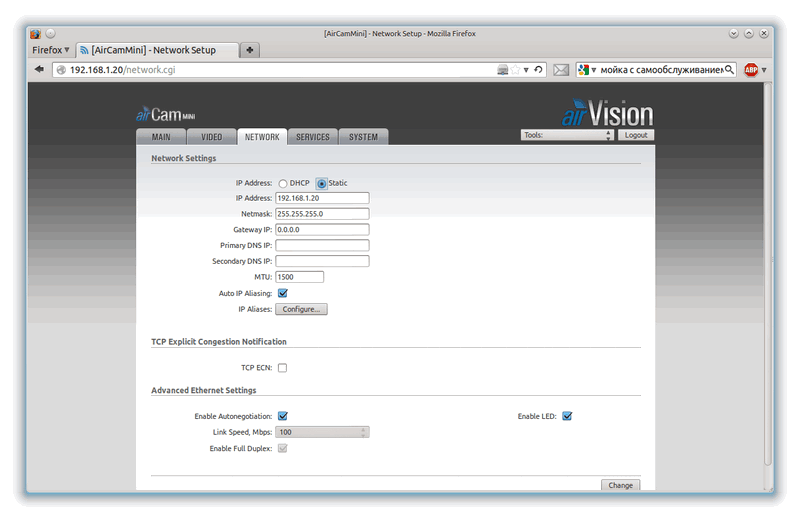Open a new tab with the plus button
This screenshot has width=800, height=519.
249,50
